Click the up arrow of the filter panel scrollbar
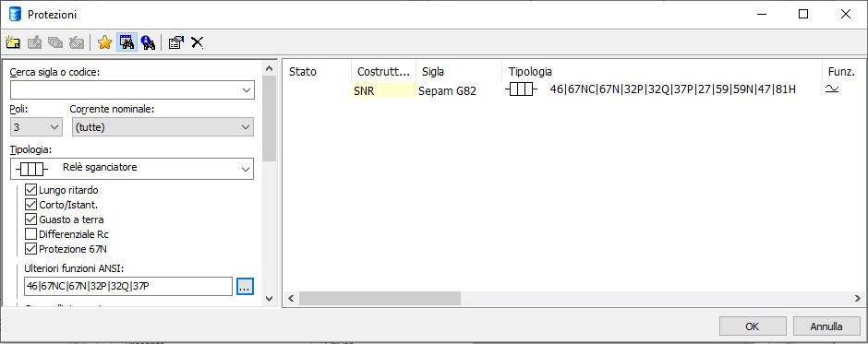868x344 pixels. coord(269,68)
